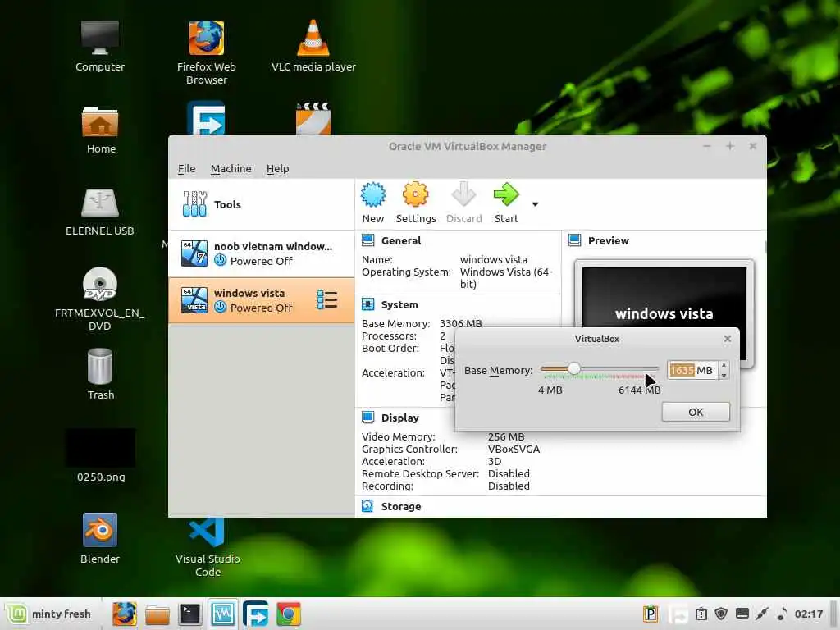Viewport: 840px width, 630px height.
Task: Launch Blender from the desktop icon
Action: point(99,538)
